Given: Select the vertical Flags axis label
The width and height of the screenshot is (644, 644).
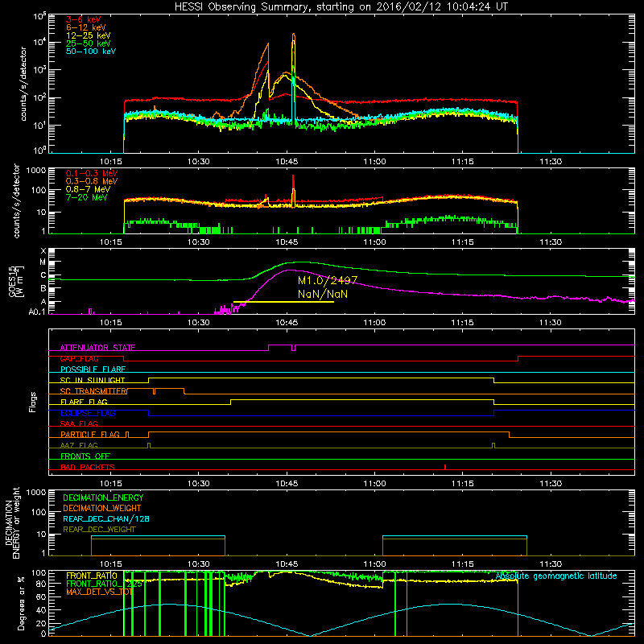Looking at the screenshot, I should [33, 402].
